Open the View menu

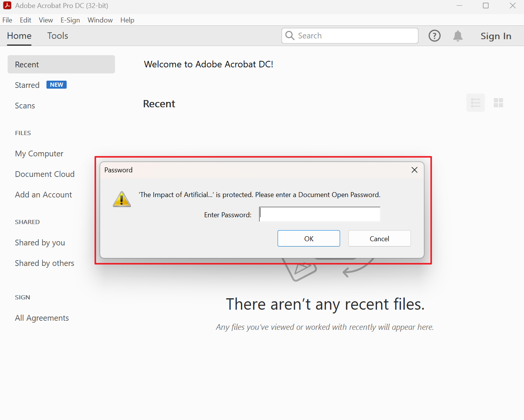click(46, 20)
